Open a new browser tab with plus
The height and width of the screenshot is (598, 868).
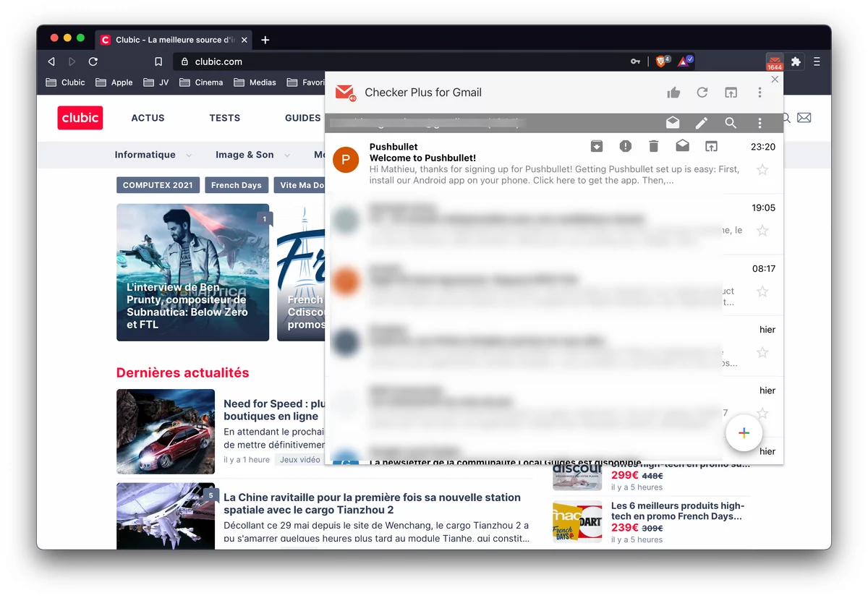pos(265,40)
